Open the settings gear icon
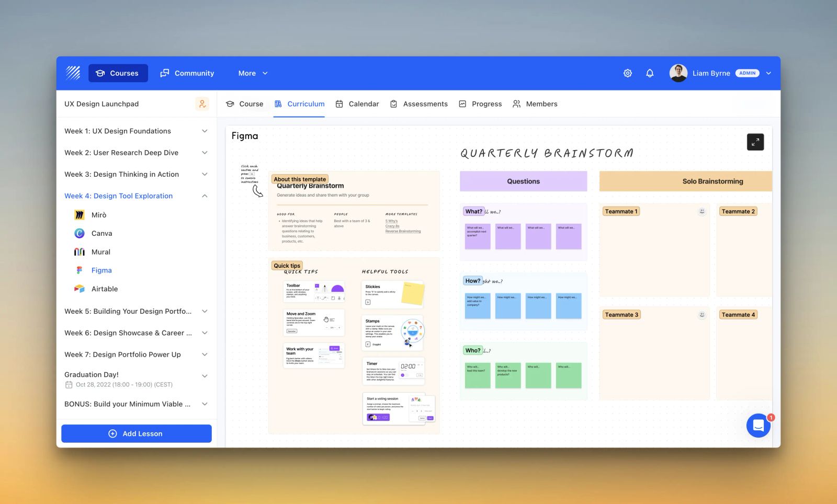Screen dimensions: 837x504 point(628,73)
